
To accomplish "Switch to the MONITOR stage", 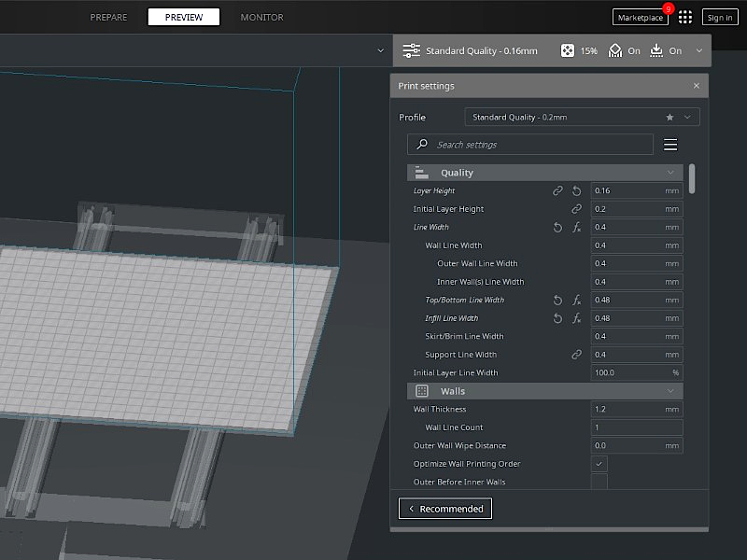I will tap(261, 17).
